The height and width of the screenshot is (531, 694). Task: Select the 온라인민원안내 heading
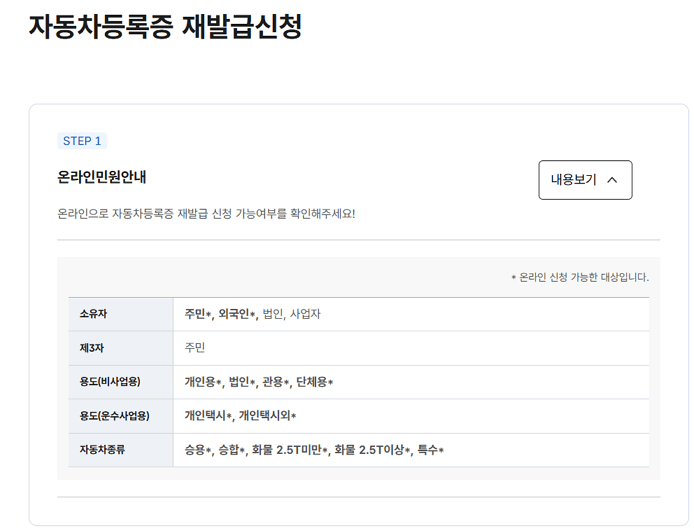[x=102, y=177]
